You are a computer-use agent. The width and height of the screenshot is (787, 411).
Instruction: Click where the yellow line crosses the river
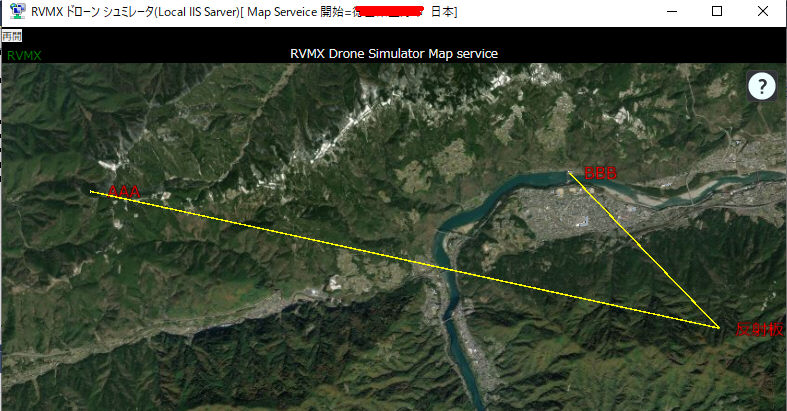[443, 268]
